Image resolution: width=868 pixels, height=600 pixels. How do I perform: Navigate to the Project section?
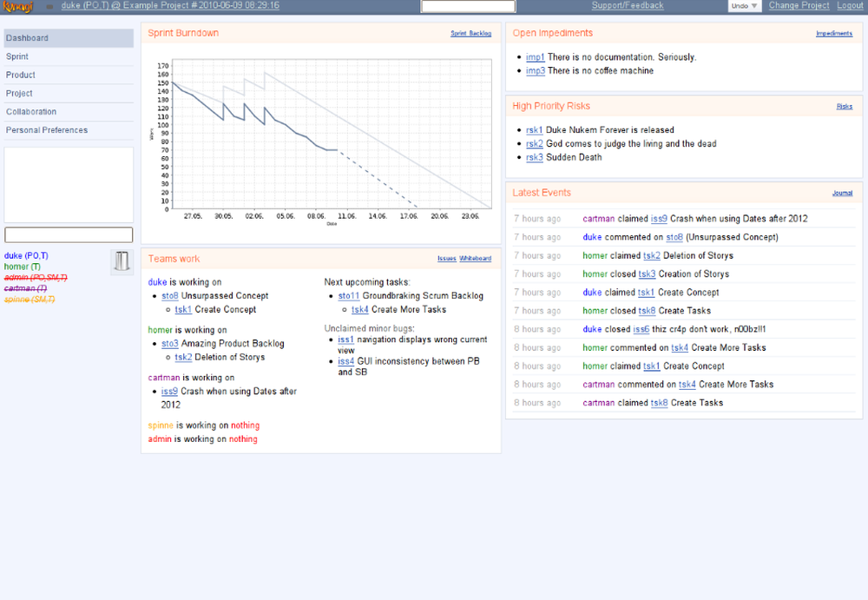point(19,93)
